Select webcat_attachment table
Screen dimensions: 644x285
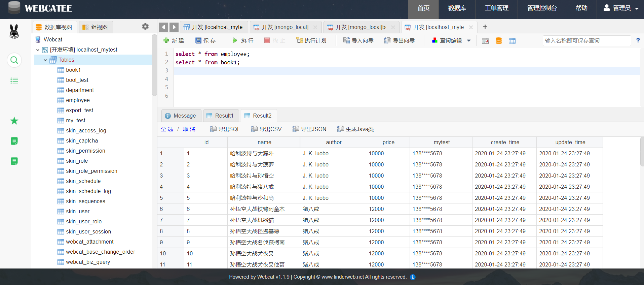(x=90, y=242)
